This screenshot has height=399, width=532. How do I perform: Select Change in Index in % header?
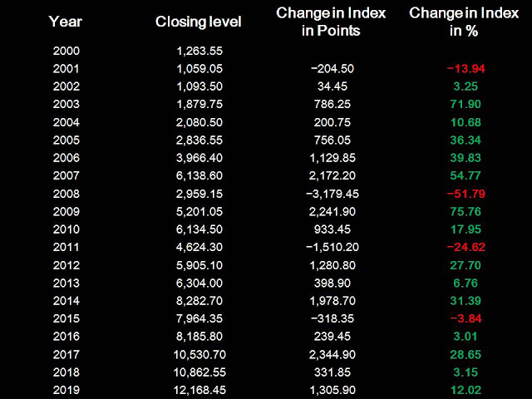coord(464,22)
